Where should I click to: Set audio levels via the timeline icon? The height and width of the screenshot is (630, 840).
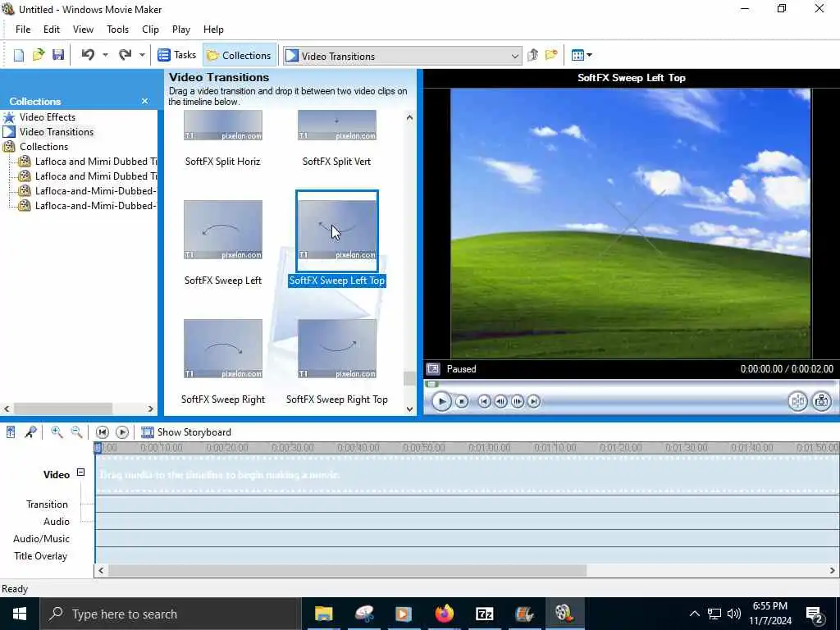tap(11, 432)
